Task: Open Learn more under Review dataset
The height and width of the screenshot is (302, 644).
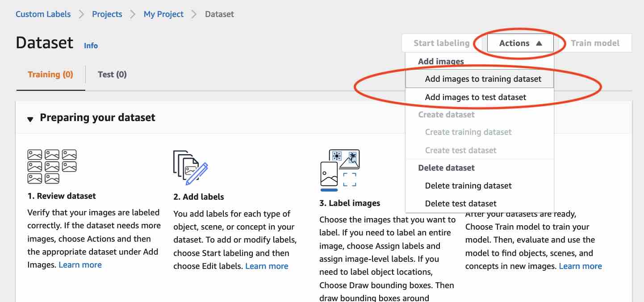Action: (80, 264)
